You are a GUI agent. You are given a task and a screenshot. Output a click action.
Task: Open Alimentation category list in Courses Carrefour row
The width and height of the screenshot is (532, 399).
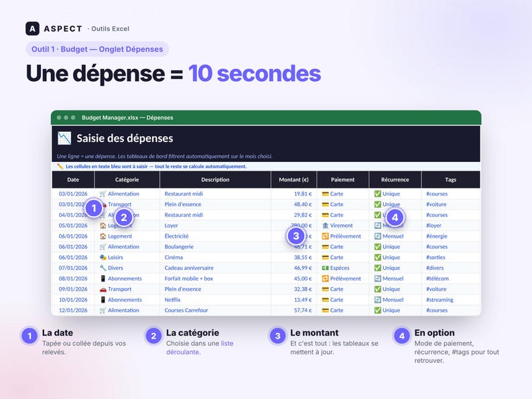click(x=127, y=310)
